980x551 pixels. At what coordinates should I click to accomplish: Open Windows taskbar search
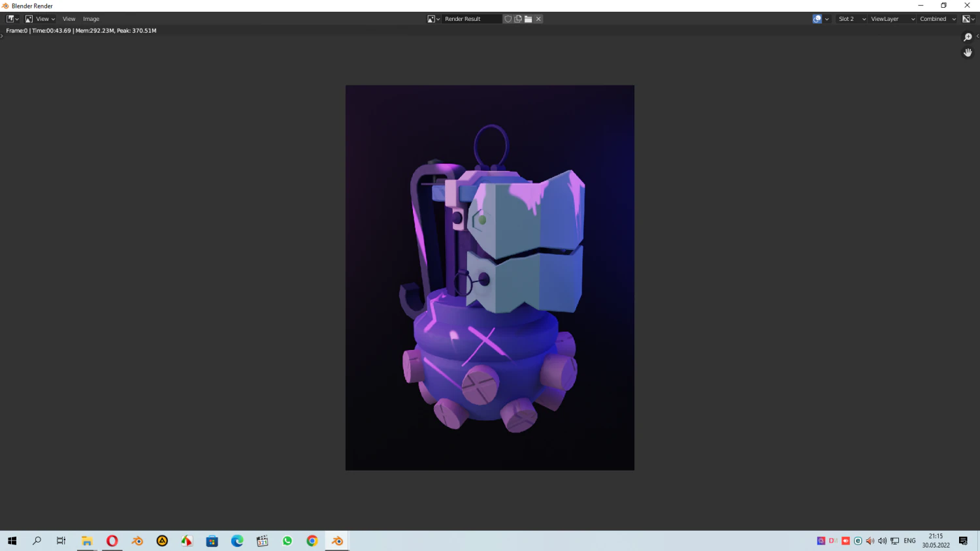[x=37, y=541]
